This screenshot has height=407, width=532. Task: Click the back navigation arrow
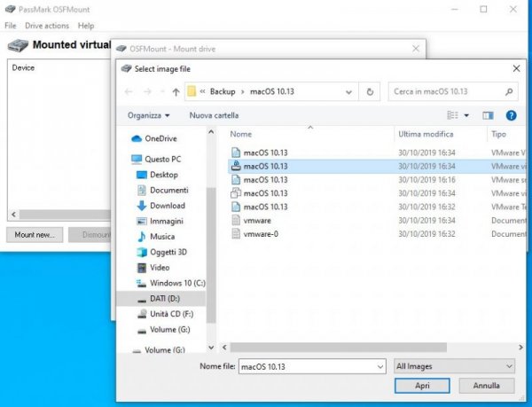(x=129, y=92)
